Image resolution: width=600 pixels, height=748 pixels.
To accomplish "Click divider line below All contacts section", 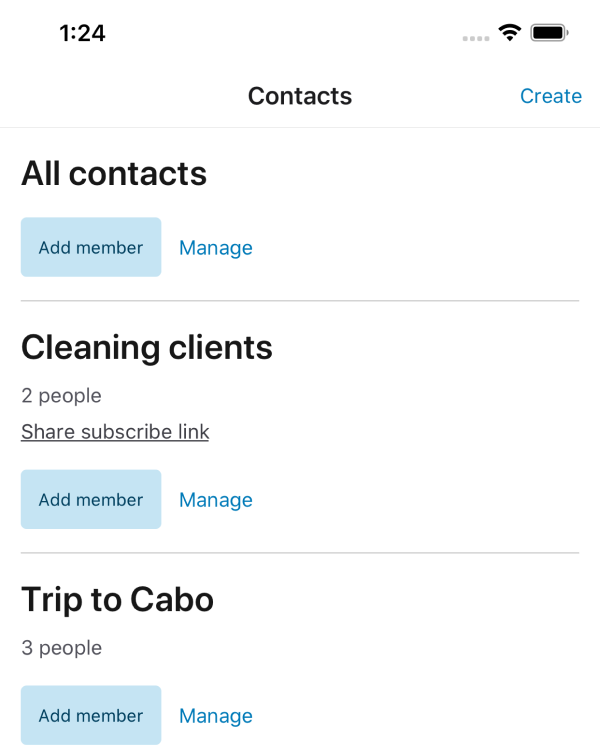I will click(300, 300).
